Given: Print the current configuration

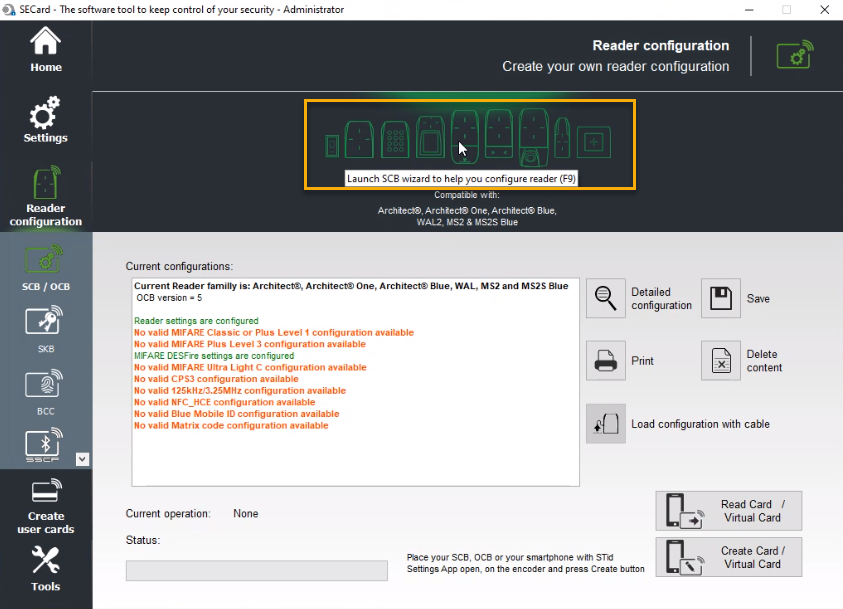Looking at the screenshot, I should 605,361.
